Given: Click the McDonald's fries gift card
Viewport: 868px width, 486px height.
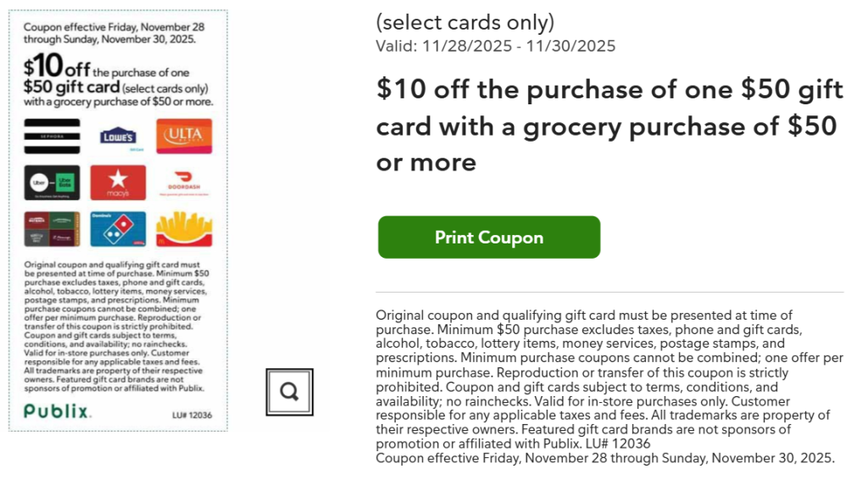Looking at the screenshot, I should coord(184,229).
